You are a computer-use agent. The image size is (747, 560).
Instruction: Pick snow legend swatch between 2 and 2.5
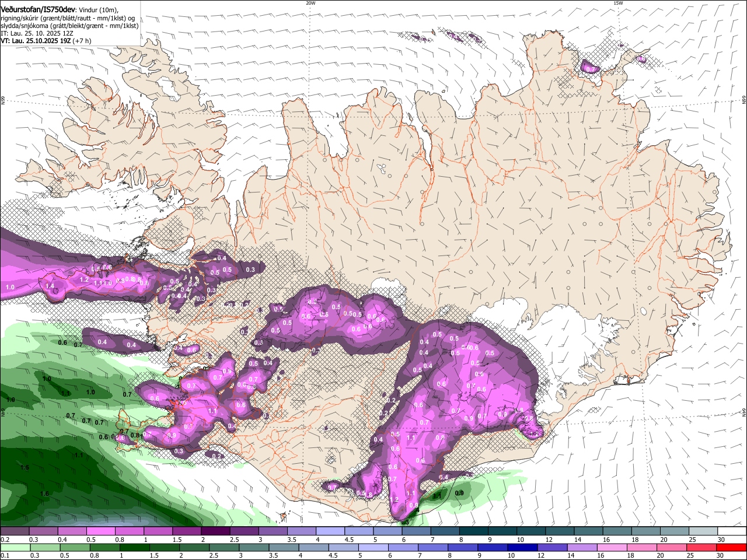[x=215, y=531]
